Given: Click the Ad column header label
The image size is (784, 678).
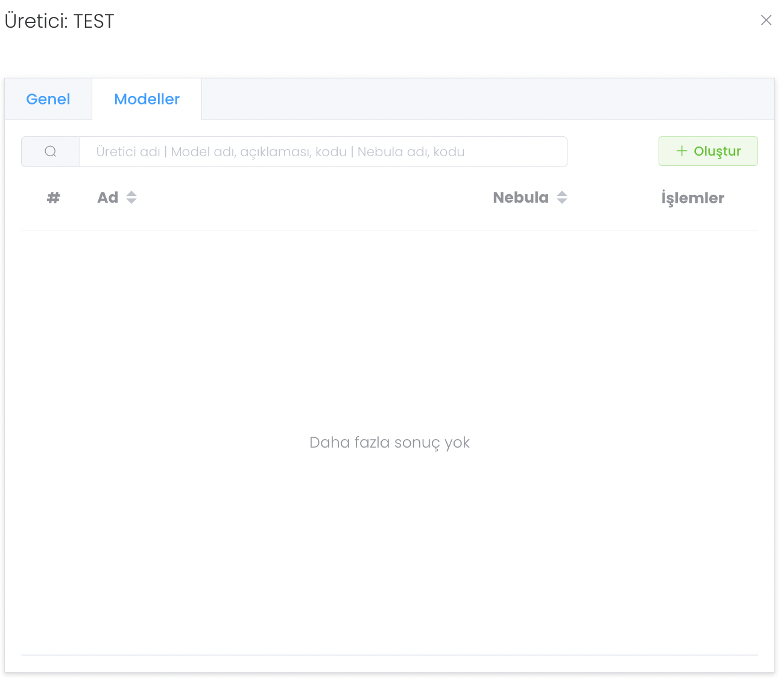Looking at the screenshot, I should click(x=108, y=197).
